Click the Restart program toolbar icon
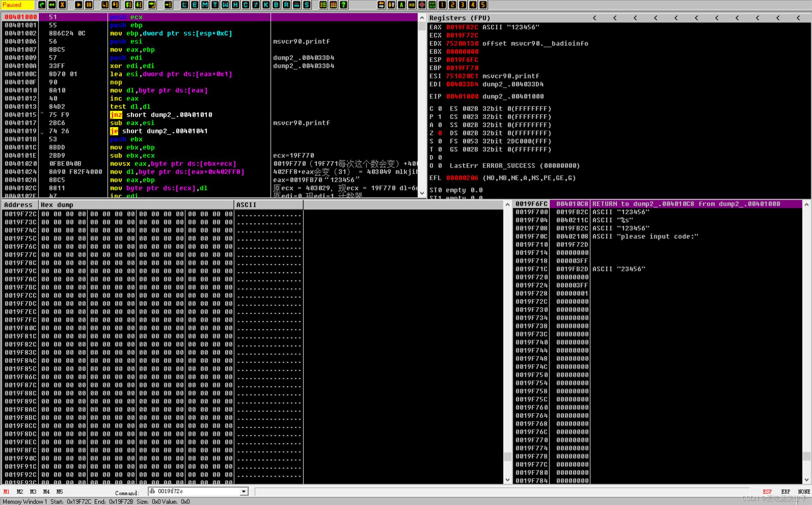This screenshot has height=505, width=812. [42, 5]
